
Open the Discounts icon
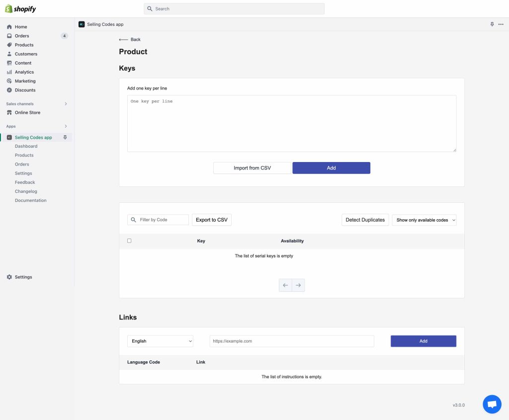coord(9,90)
